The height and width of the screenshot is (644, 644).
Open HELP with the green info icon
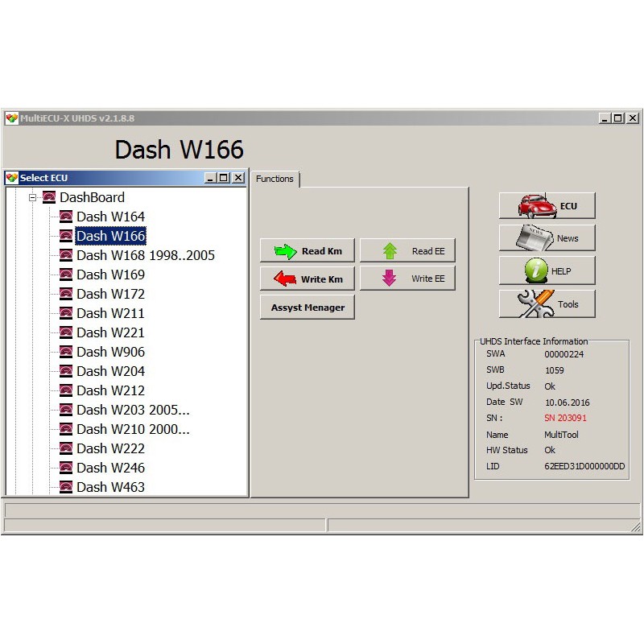pyautogui.click(x=547, y=271)
